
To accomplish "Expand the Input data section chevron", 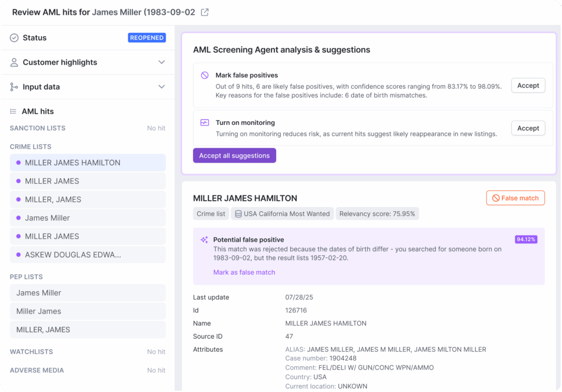I will pos(161,87).
